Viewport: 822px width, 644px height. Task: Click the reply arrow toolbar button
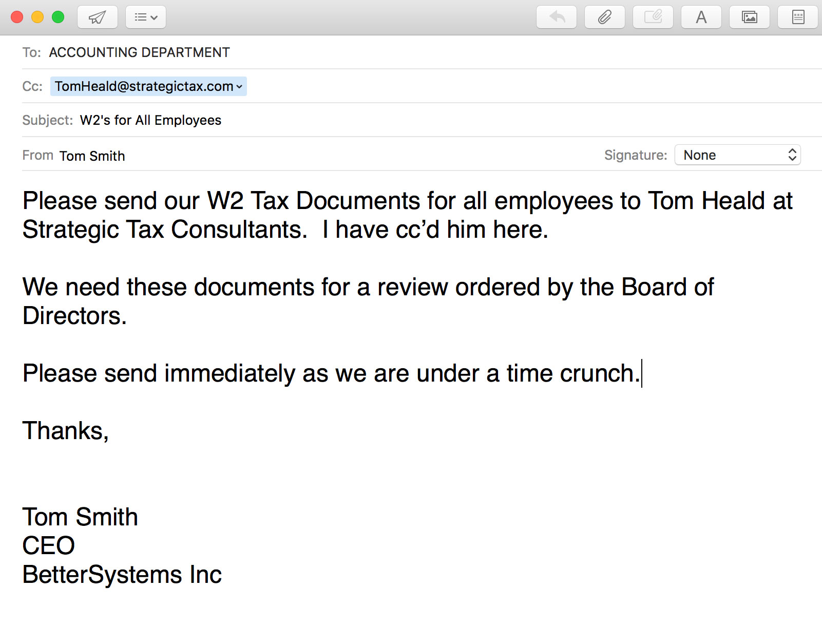556,17
